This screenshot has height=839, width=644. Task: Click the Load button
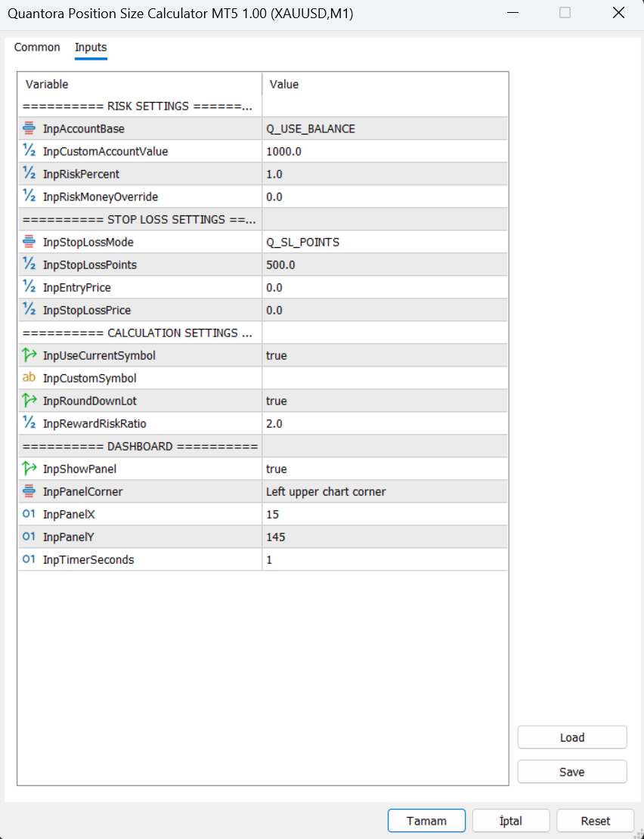click(x=571, y=737)
